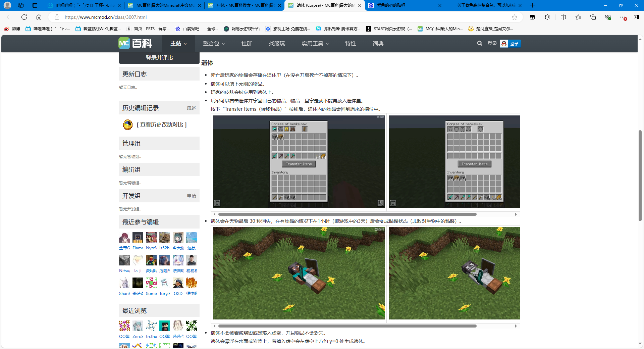The height and width of the screenshot is (349, 644).
Task: Click editor avatar Flame
Action: tap(138, 237)
